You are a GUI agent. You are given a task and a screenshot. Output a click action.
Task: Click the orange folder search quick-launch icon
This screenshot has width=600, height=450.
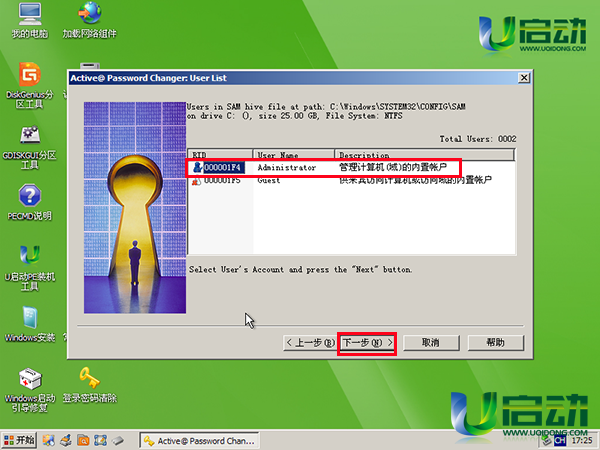83,440
